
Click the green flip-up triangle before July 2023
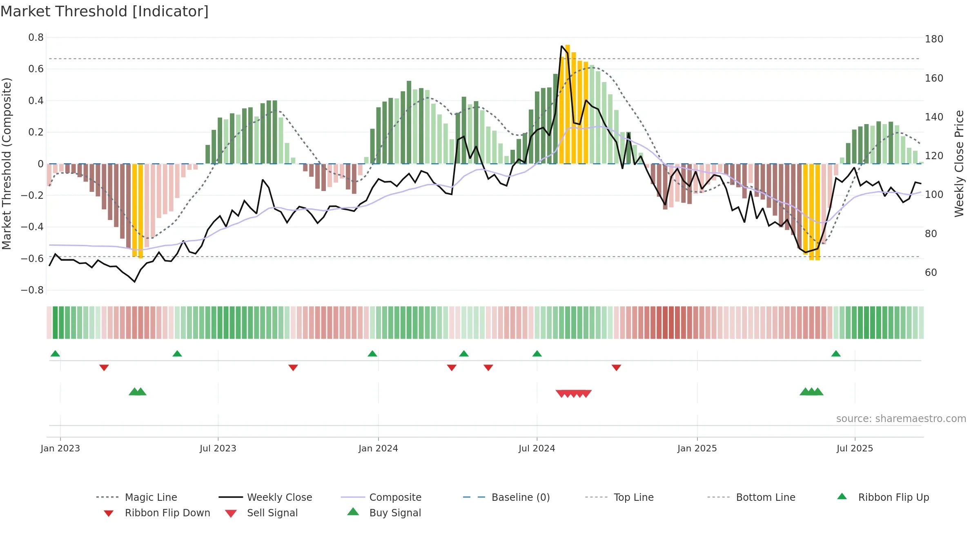click(x=177, y=353)
